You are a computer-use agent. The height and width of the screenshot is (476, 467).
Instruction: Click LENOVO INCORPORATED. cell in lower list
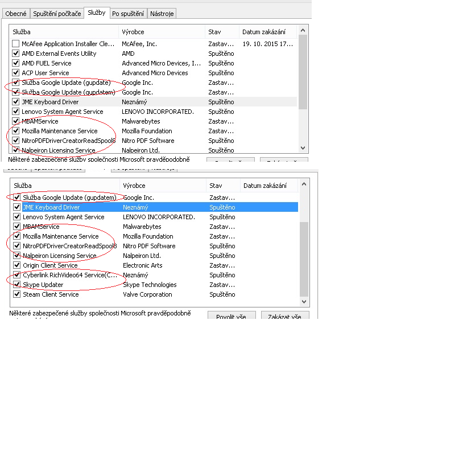(x=159, y=217)
